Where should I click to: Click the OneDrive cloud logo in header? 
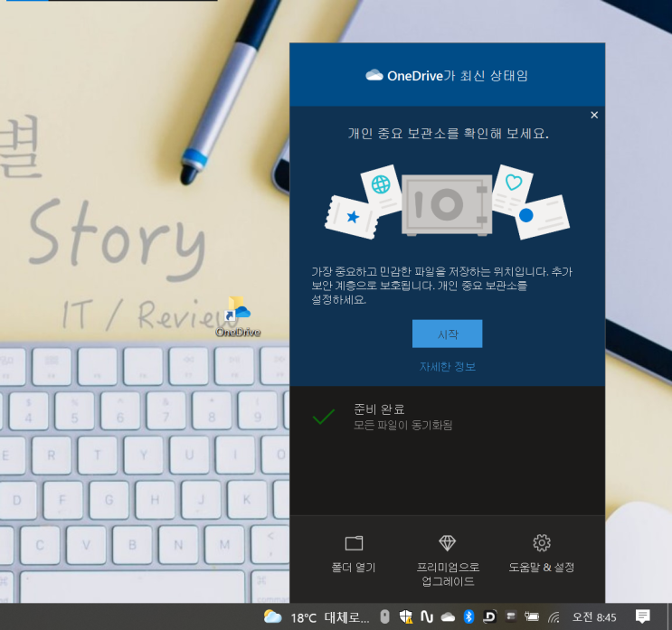374,75
